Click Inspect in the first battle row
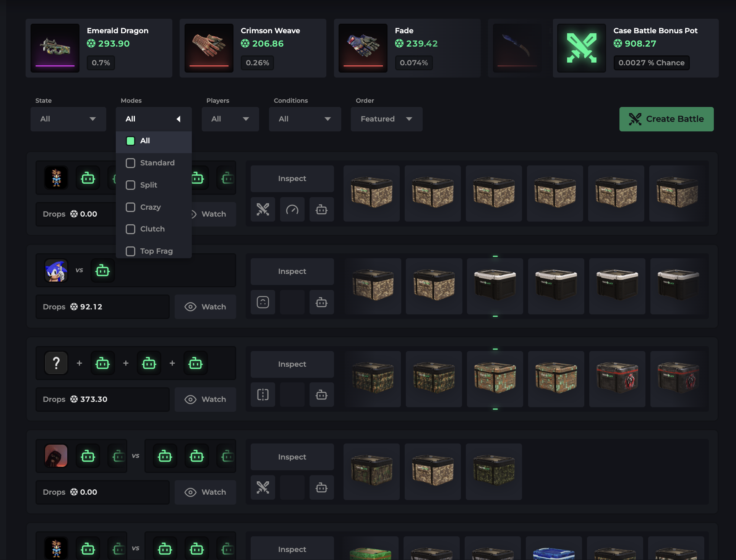 (292, 179)
